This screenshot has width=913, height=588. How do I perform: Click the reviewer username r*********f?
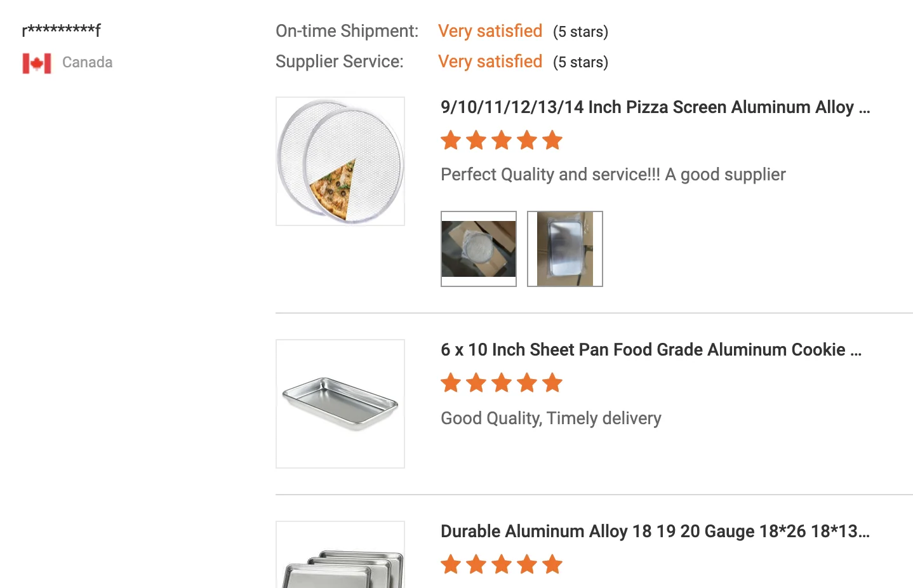coord(61,29)
